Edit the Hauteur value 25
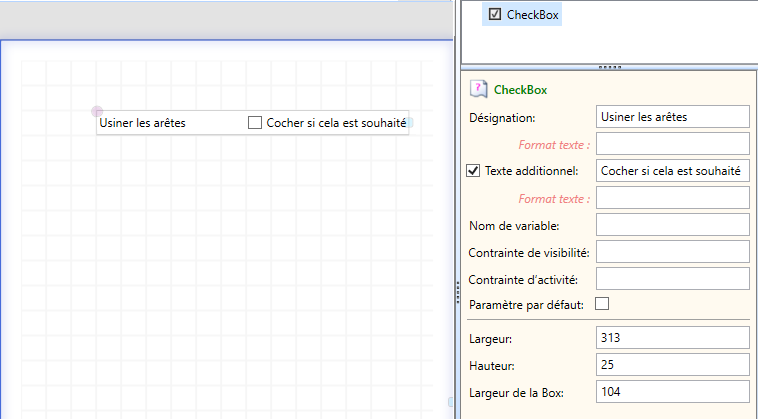Image resolution: width=758 pixels, height=419 pixels. 672,364
